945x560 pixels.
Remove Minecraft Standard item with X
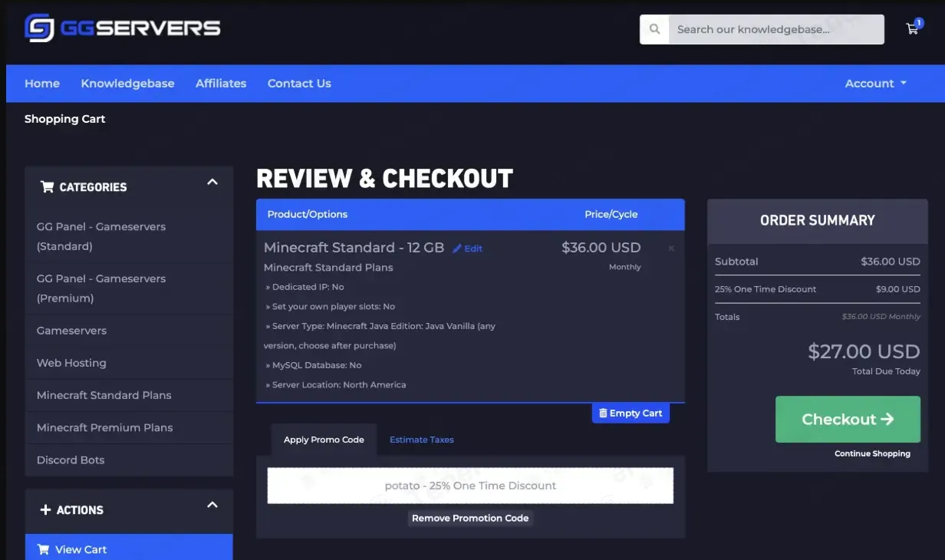[x=671, y=249]
